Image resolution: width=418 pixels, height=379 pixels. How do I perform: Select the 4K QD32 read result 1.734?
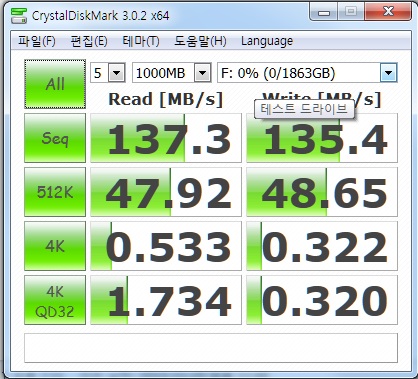[166, 300]
